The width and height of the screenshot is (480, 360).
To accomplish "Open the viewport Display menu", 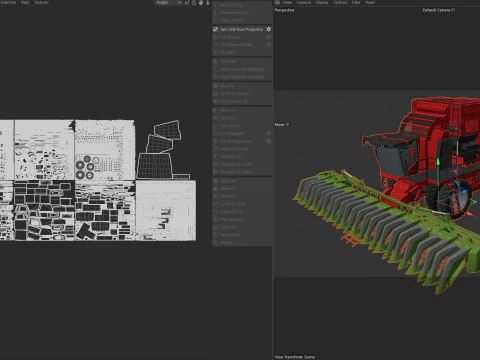I will (322, 2).
